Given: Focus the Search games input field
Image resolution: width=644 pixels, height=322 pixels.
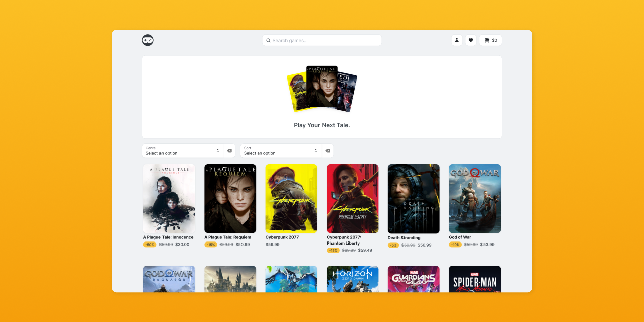Looking at the screenshot, I should [322, 40].
